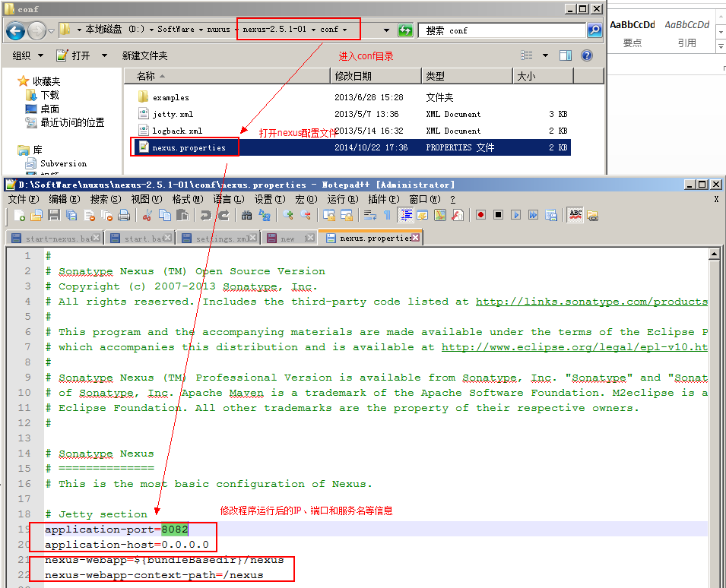
Task: Click the search magnifier icon in Explorer
Action: point(594,30)
